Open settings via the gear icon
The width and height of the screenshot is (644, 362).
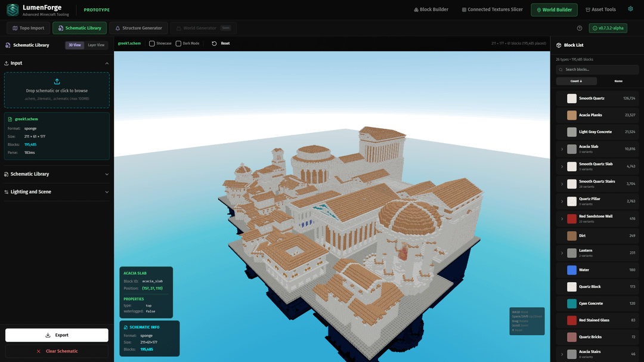click(x=630, y=10)
